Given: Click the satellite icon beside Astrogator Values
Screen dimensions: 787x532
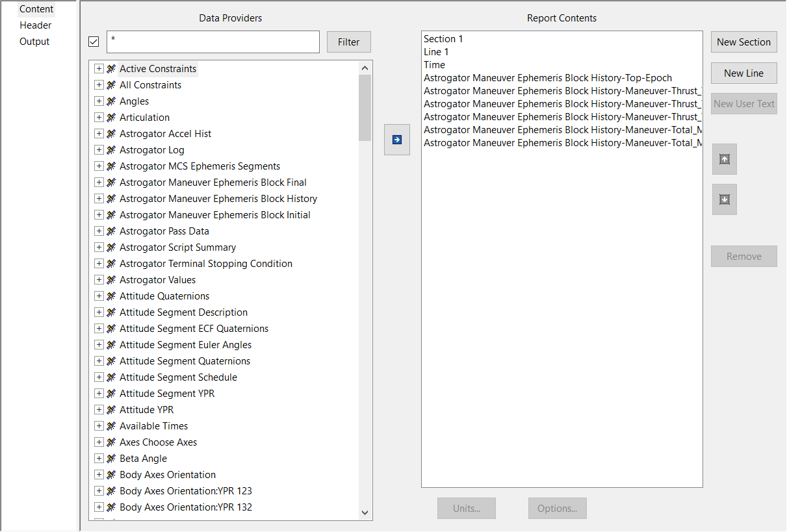Looking at the screenshot, I should point(111,279).
